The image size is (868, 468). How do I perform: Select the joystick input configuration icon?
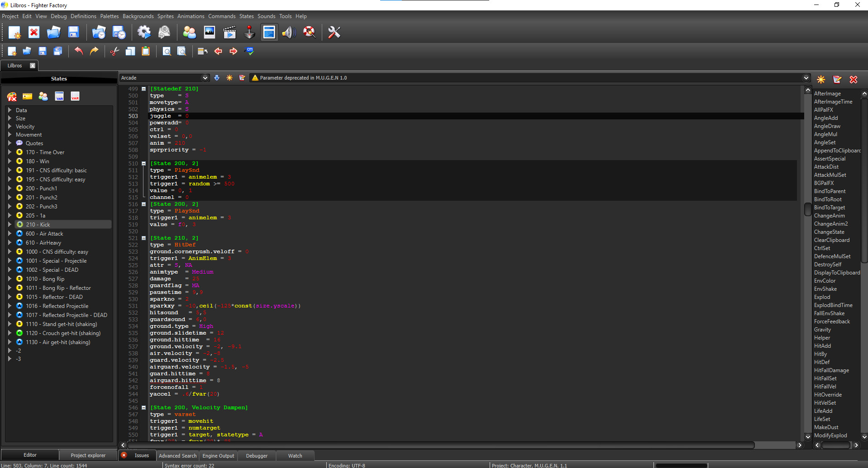click(249, 32)
